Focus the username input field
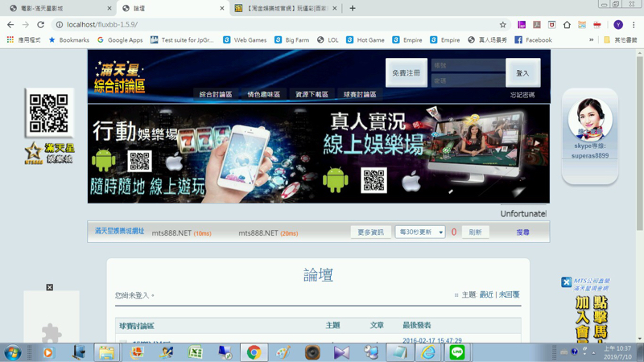This screenshot has height=362, width=644. point(469,65)
